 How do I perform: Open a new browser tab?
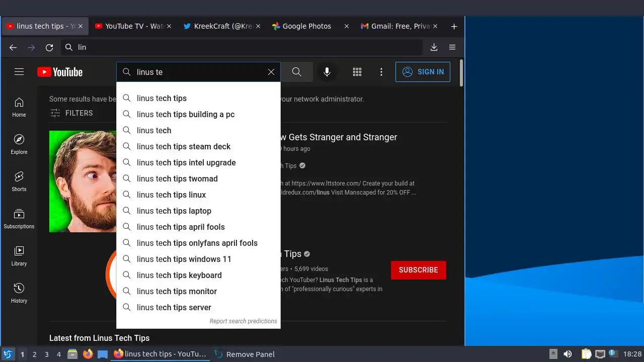click(454, 26)
